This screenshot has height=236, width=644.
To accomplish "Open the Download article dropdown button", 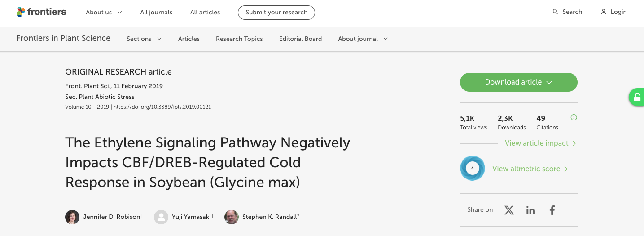I will (518, 82).
